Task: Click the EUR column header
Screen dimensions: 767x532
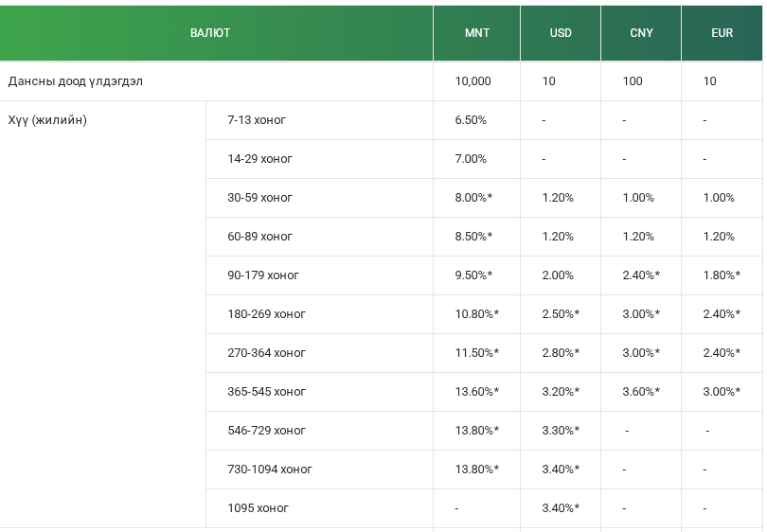Action: (722, 33)
